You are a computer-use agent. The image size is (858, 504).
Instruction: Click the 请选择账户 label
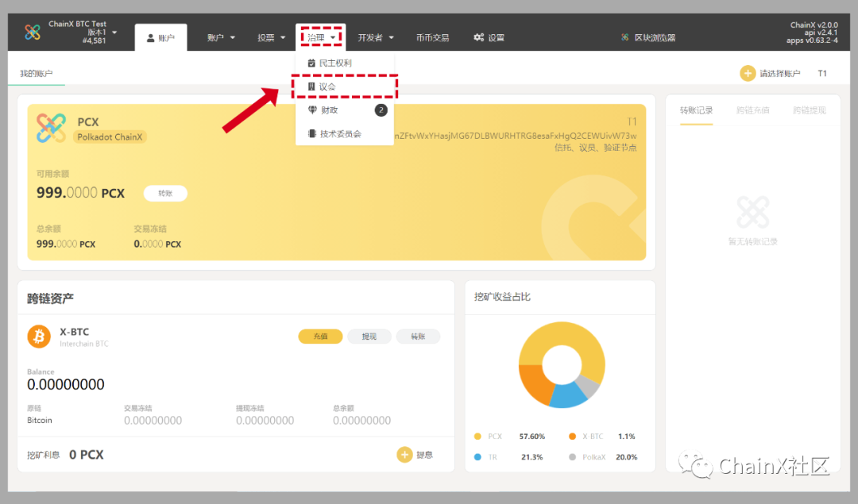point(780,73)
